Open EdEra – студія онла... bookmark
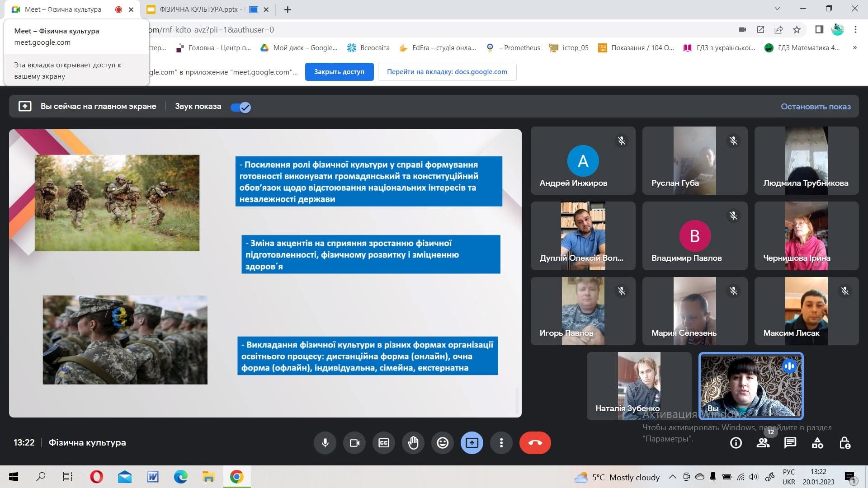The height and width of the screenshot is (488, 868). [x=438, y=48]
